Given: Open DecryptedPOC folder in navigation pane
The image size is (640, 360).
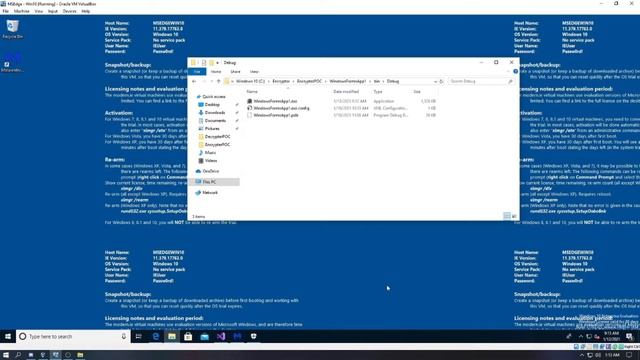Looking at the screenshot, I should click(217, 137).
